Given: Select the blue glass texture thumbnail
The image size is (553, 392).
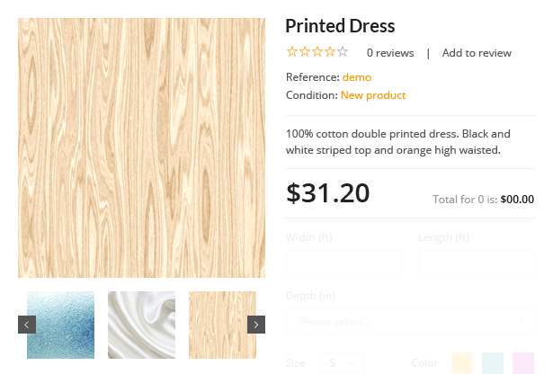Looking at the screenshot, I should [60, 325].
